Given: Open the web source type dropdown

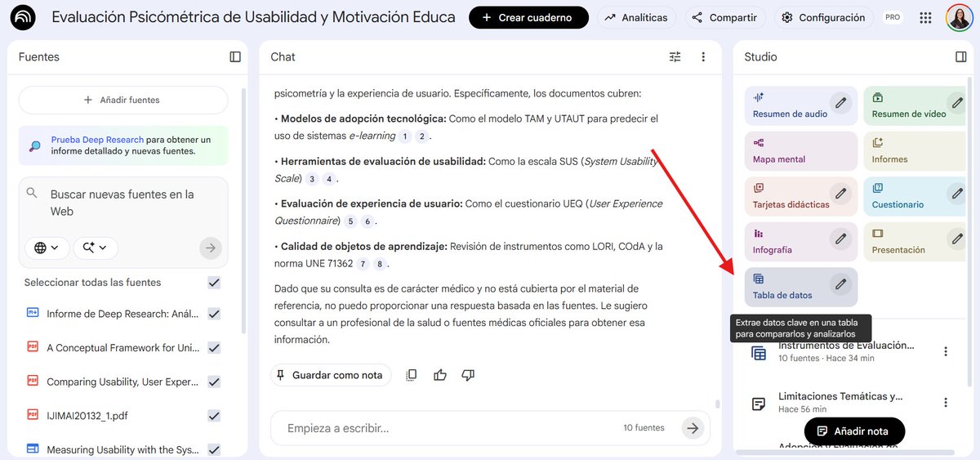Looking at the screenshot, I should 47,248.
